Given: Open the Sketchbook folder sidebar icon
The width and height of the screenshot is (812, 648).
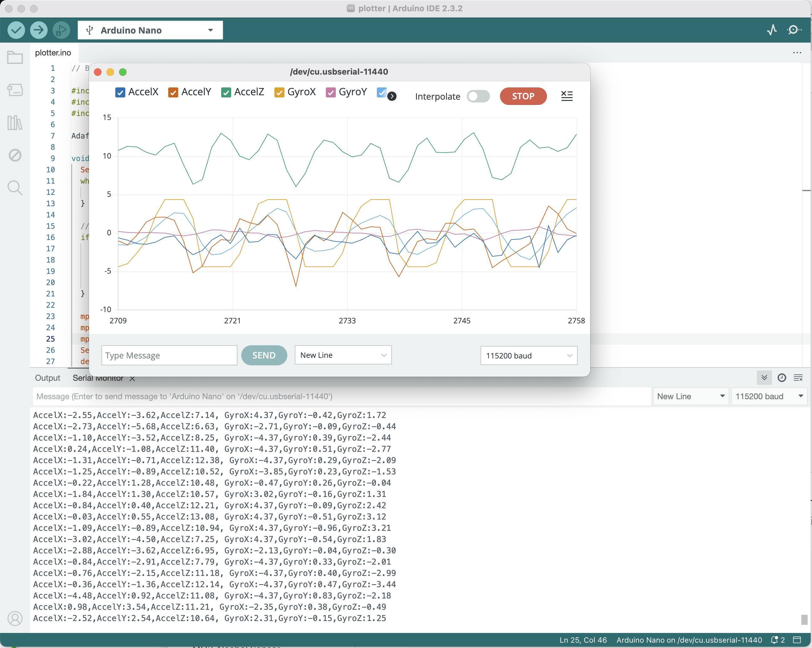Looking at the screenshot, I should click(x=15, y=58).
